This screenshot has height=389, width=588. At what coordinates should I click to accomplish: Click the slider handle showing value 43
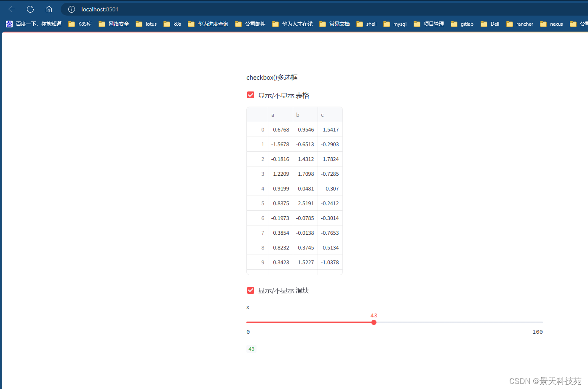pyautogui.click(x=374, y=322)
